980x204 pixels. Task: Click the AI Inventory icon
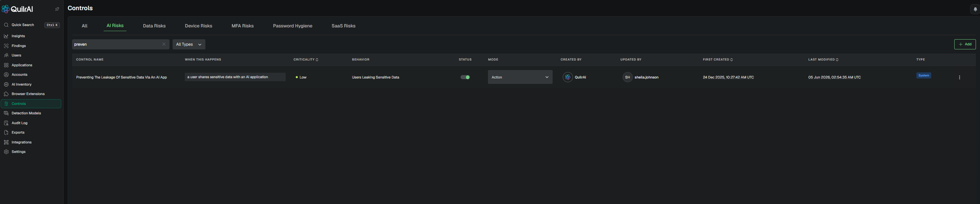coord(6,84)
